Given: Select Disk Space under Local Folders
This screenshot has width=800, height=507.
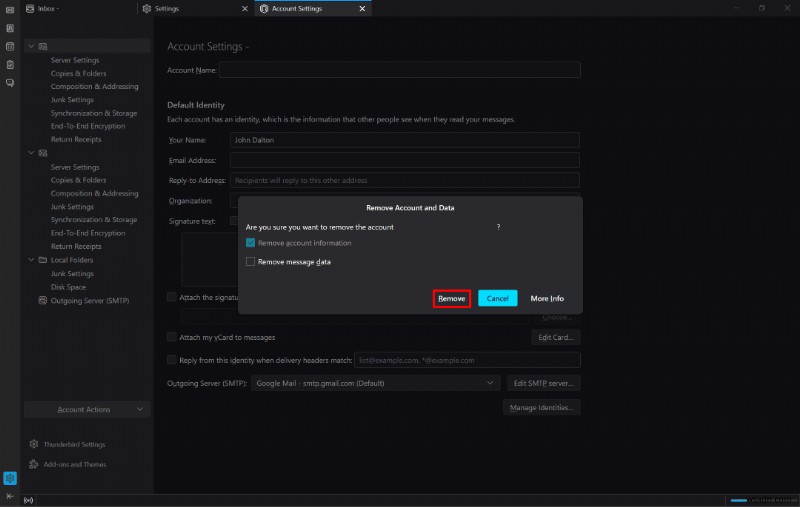Looking at the screenshot, I should click(68, 287).
